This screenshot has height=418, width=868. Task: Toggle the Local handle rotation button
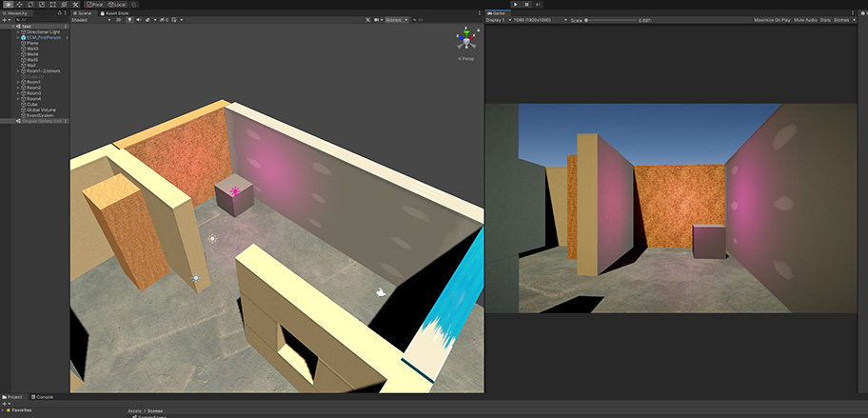click(117, 5)
